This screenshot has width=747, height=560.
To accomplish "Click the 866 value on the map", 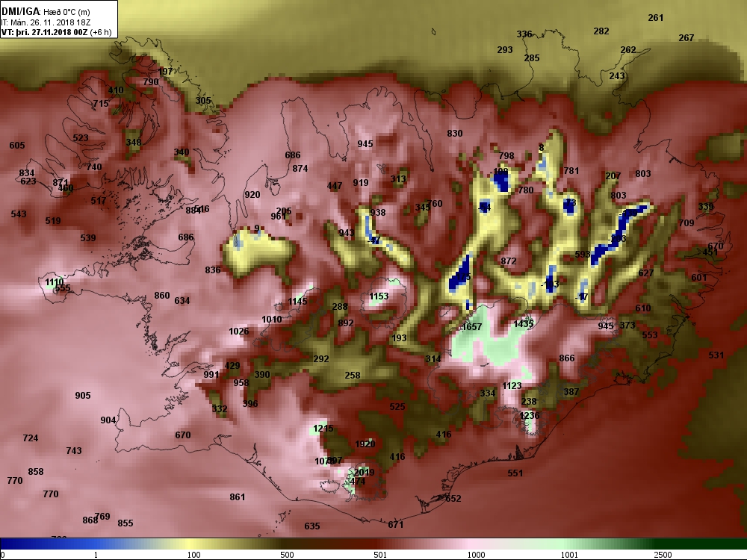I will click(566, 358).
